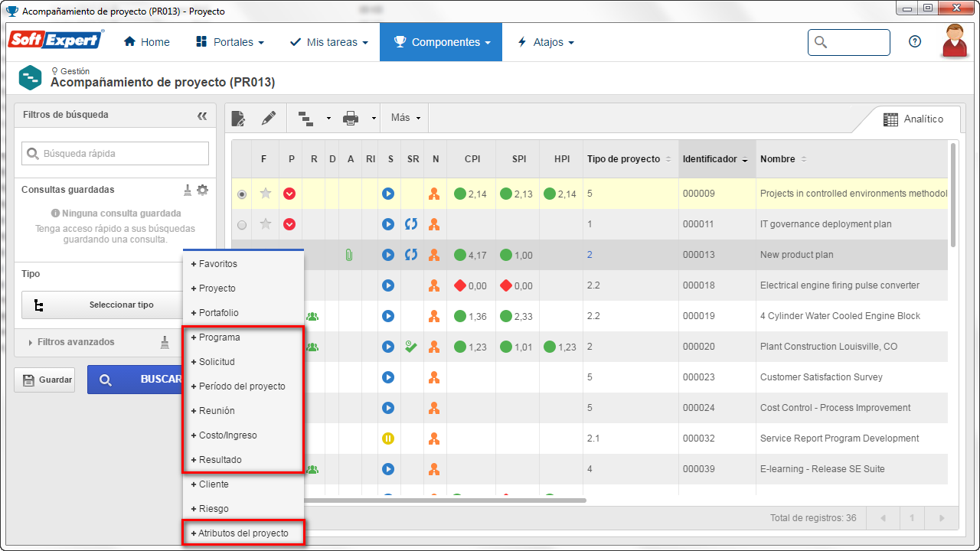Image resolution: width=980 pixels, height=551 pixels.
Task: Open the Mis tareas dropdown
Action: (328, 42)
